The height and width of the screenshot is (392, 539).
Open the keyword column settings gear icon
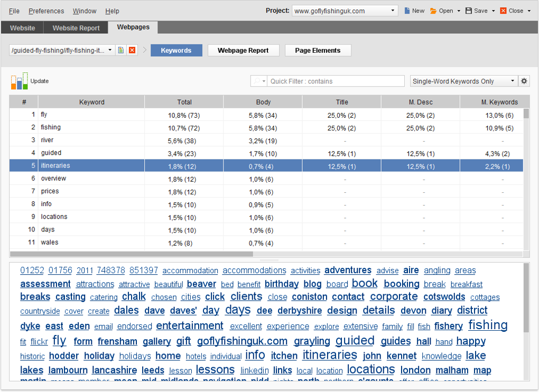pos(524,80)
